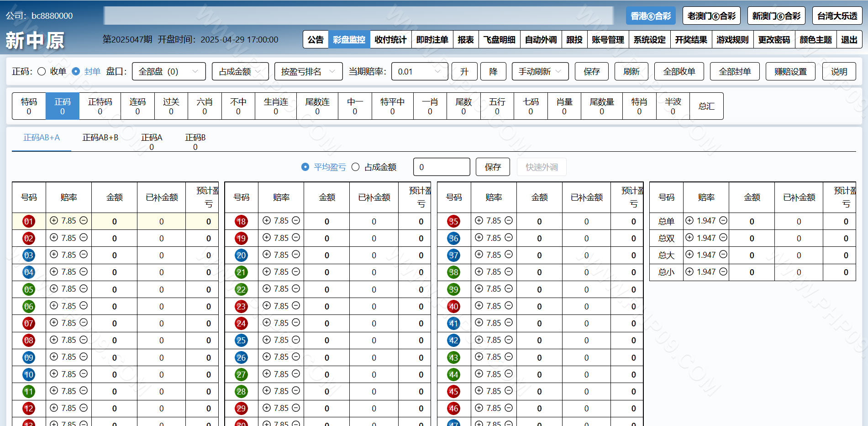Viewport: 868px width, 426px height.
Task: Click the plus icon in the 总单 row
Action: click(689, 221)
